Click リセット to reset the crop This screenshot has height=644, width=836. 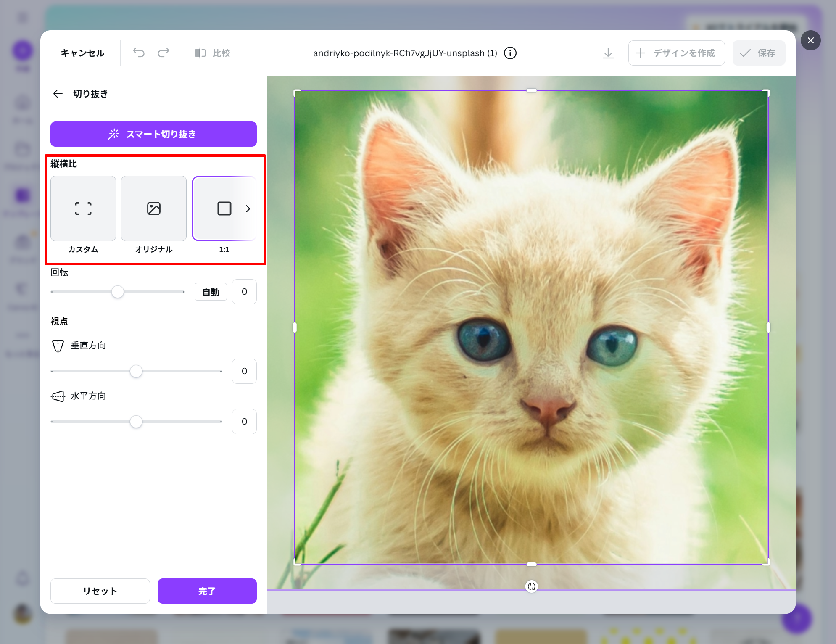coord(100,591)
